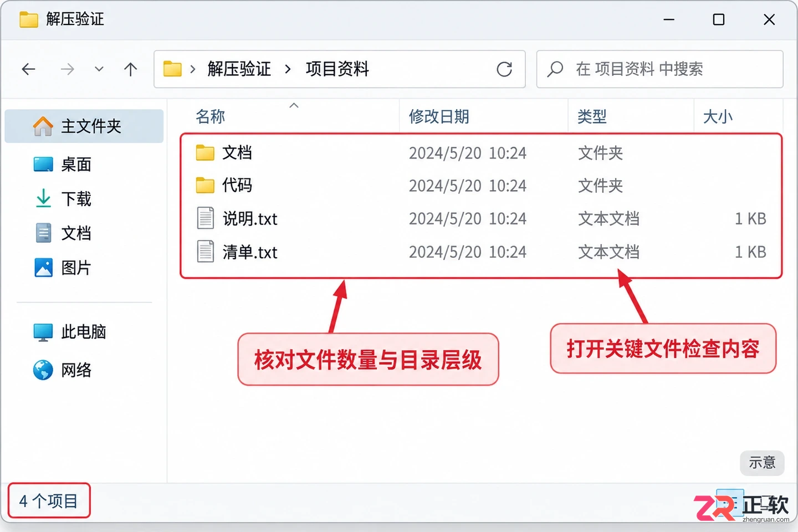Refresh the current folder view

tap(504, 69)
